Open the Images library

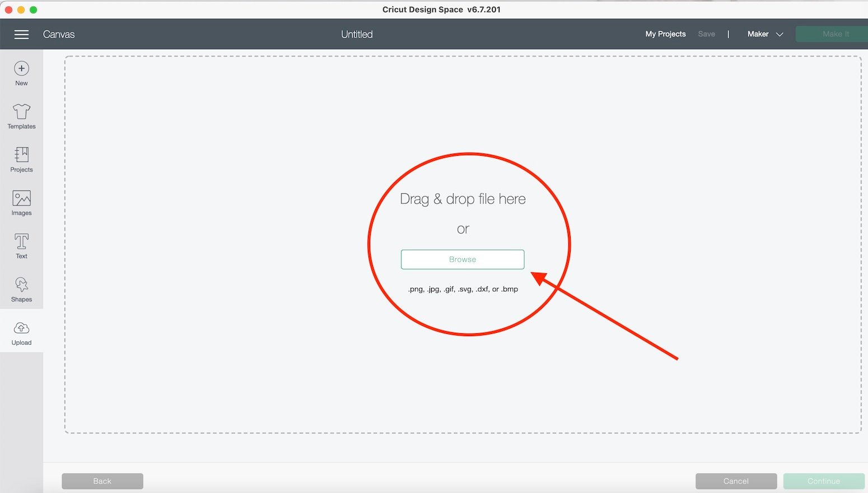click(x=21, y=203)
